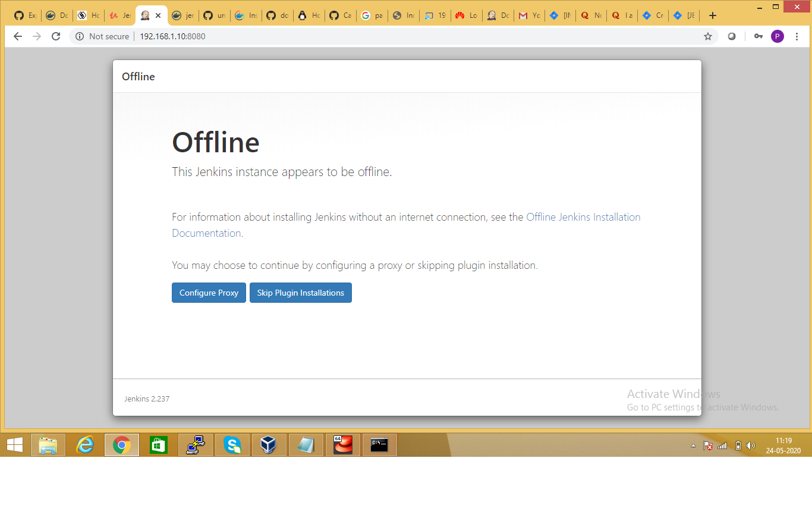The height and width of the screenshot is (527, 812).
Task: Open the Offline Jenkins Installation Documentation link
Action: pyautogui.click(x=583, y=217)
